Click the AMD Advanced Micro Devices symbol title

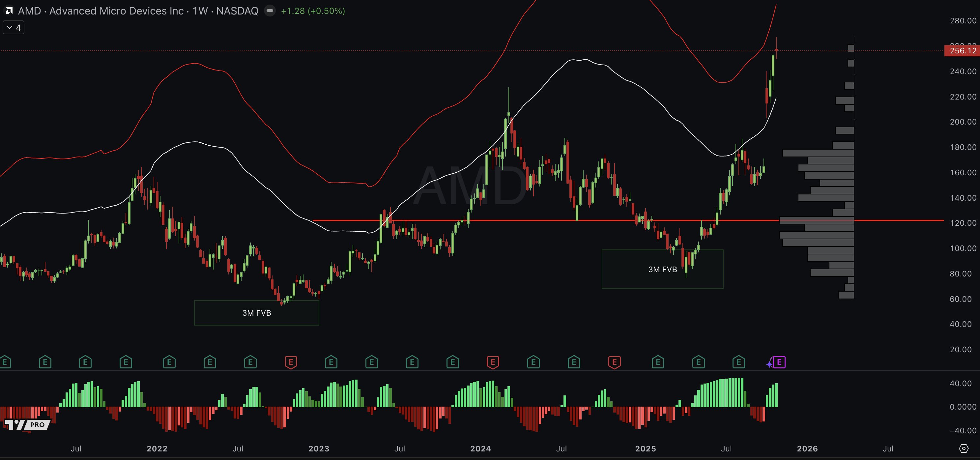[101, 11]
